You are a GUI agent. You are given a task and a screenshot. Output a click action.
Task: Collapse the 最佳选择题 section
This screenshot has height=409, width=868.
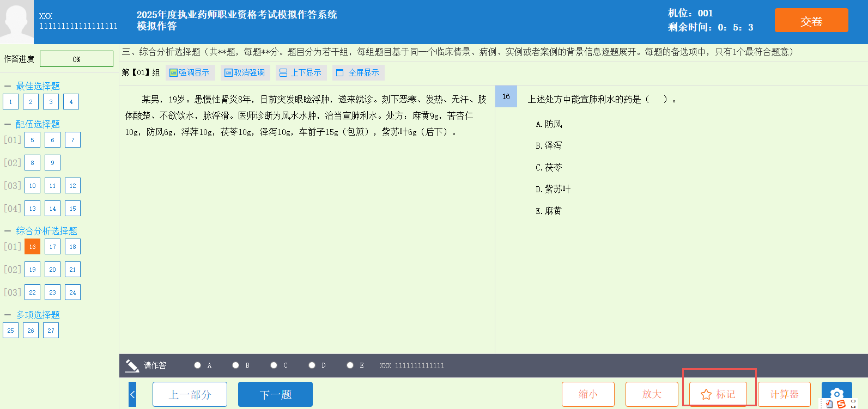[8, 86]
